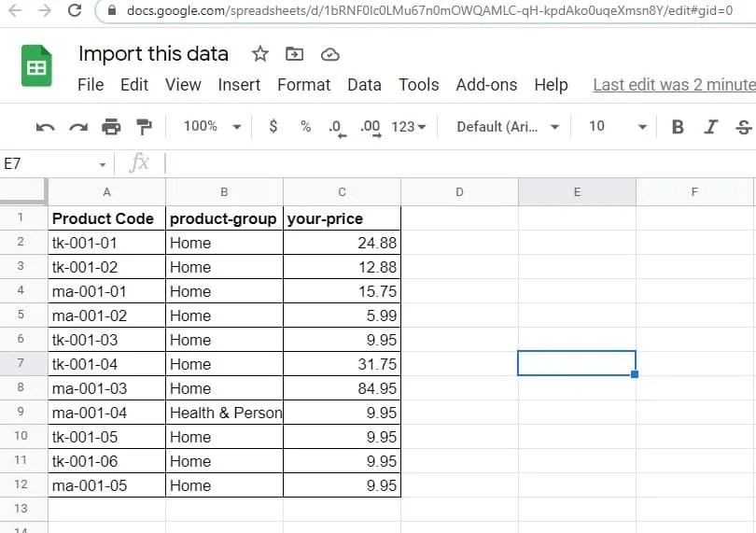Click cell 'ma-001-05'

(x=106, y=485)
